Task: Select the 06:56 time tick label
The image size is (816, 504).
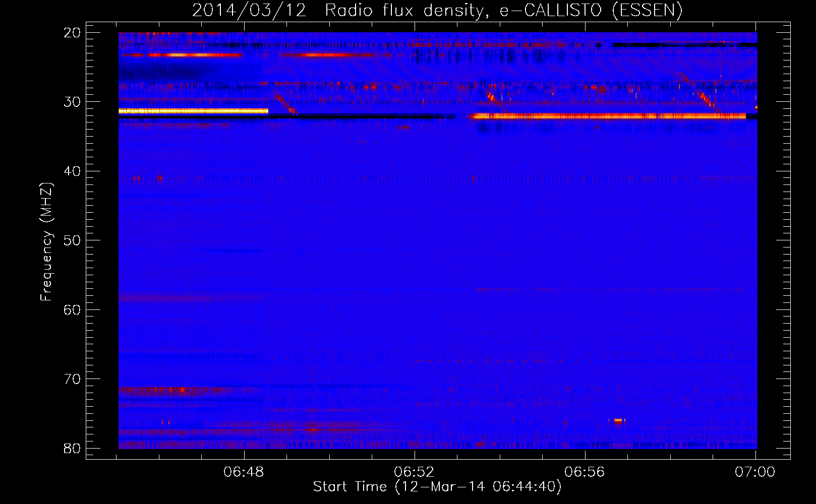Action: (x=585, y=472)
